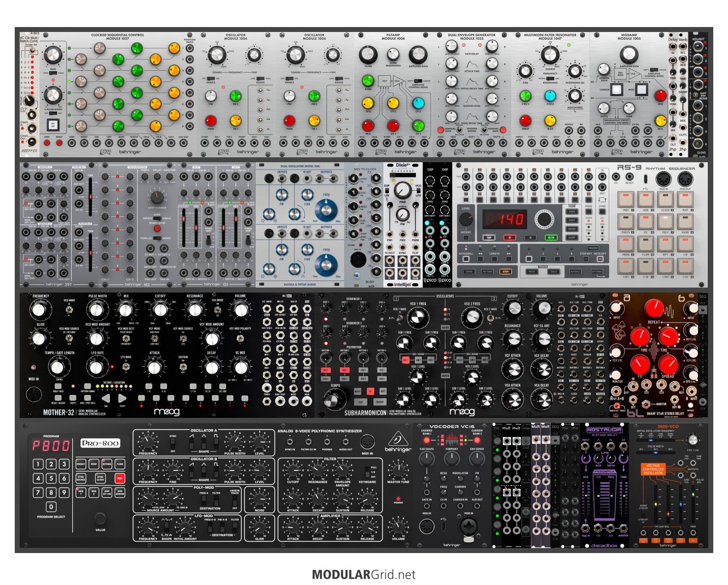Click the RS-9 PATTERN button
This screenshot has width=728, height=585.
coord(487,271)
